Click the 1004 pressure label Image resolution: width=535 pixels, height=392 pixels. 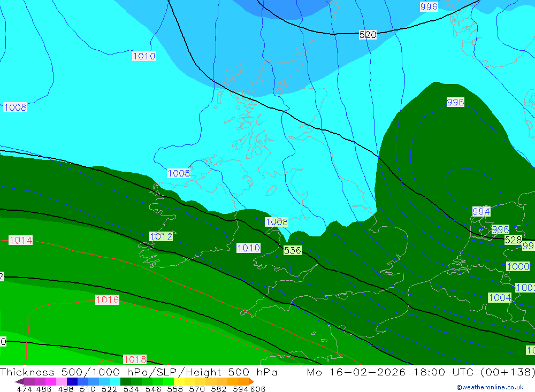click(x=500, y=298)
